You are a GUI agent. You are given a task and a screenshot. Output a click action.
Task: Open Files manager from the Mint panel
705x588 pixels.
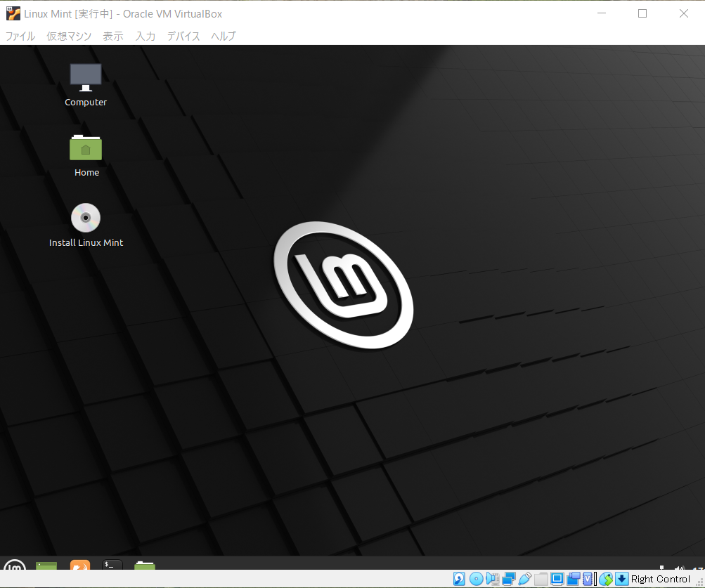click(145, 565)
